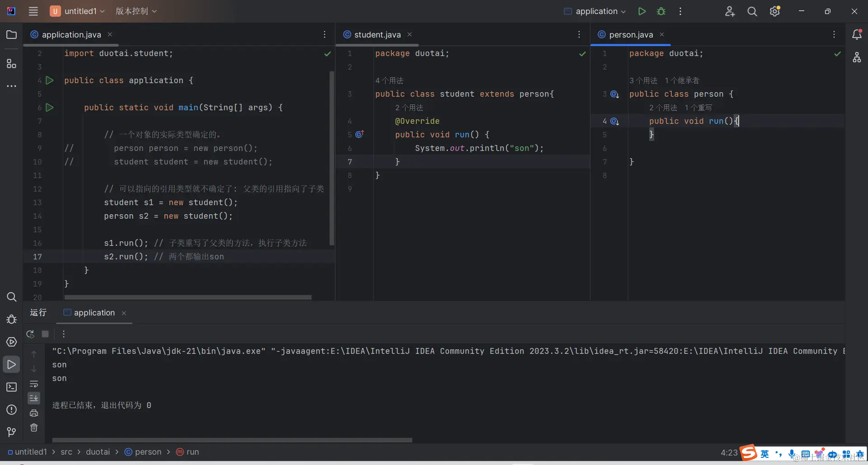This screenshot has width=868, height=465.
Task: Open the Project tool window folder icon
Action: (x=12, y=35)
